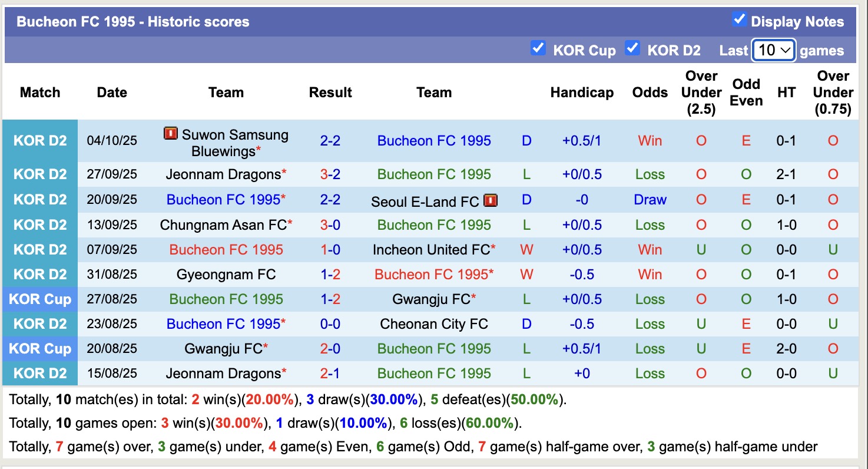
Task: Click the dropdown chevron beside 10
Action: click(787, 51)
